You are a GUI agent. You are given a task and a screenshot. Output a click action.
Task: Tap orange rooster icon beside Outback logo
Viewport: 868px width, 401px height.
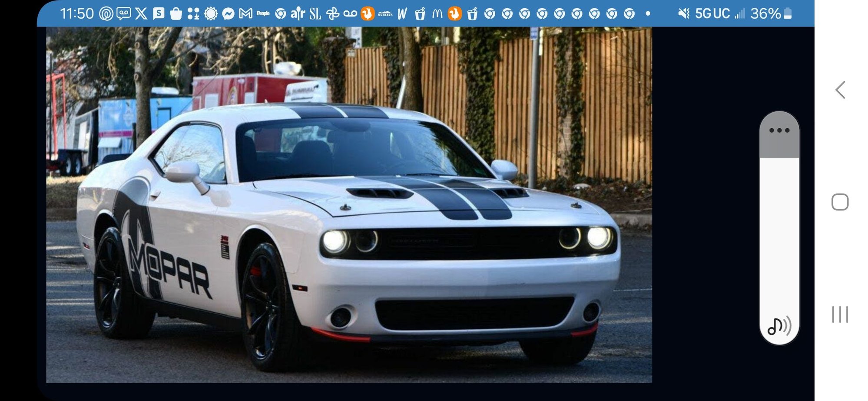point(368,14)
